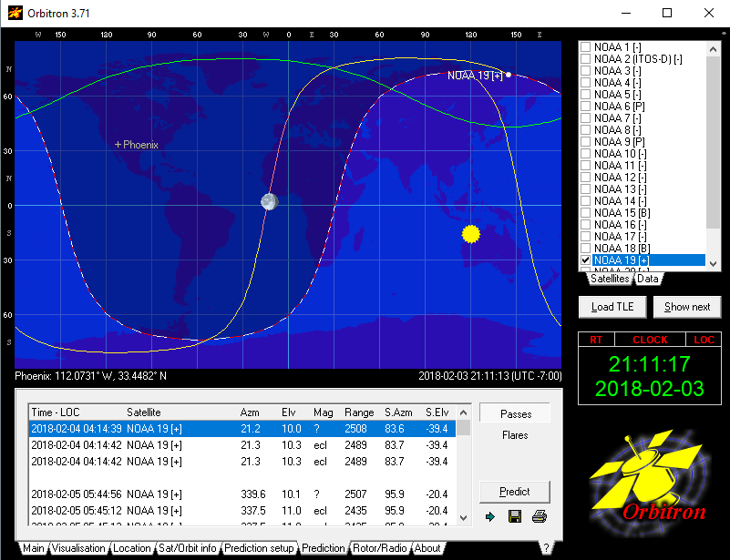Click prediction table scroll down arrow

463,518
